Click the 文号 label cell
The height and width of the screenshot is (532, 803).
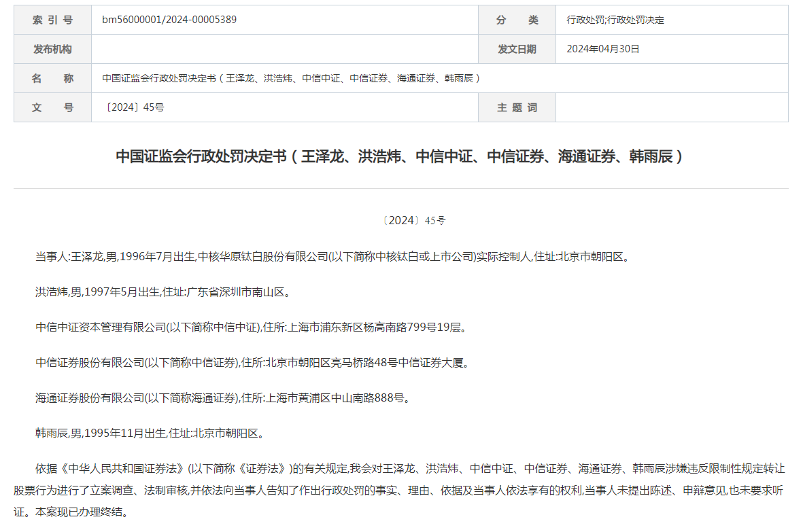[53, 107]
